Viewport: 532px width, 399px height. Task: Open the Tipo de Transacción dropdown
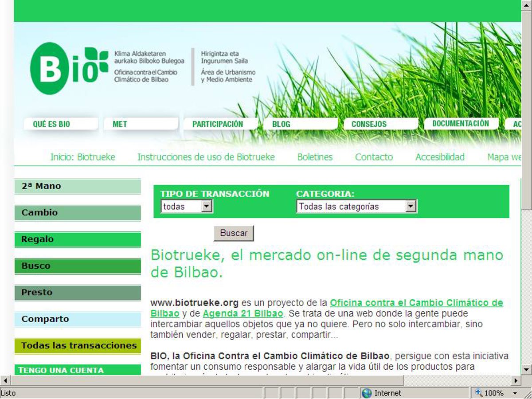pos(207,206)
